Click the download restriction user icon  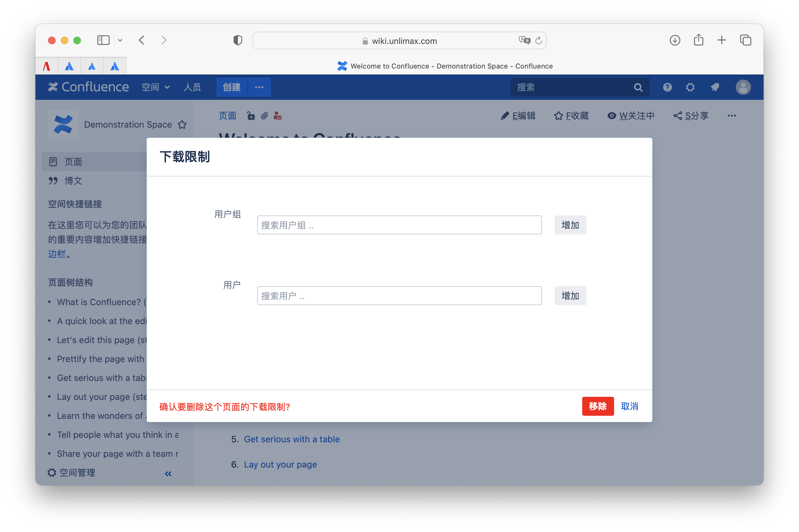pyautogui.click(x=277, y=116)
